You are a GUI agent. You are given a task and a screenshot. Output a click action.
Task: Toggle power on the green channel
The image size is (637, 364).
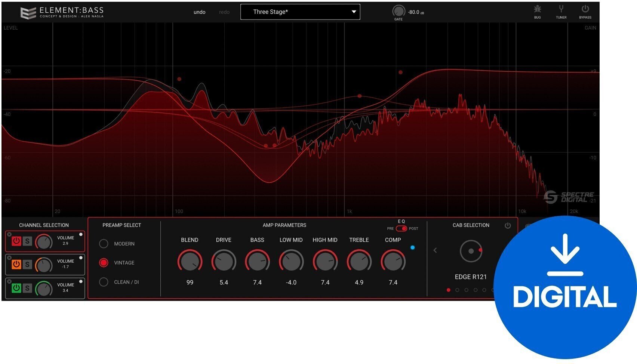(16, 288)
